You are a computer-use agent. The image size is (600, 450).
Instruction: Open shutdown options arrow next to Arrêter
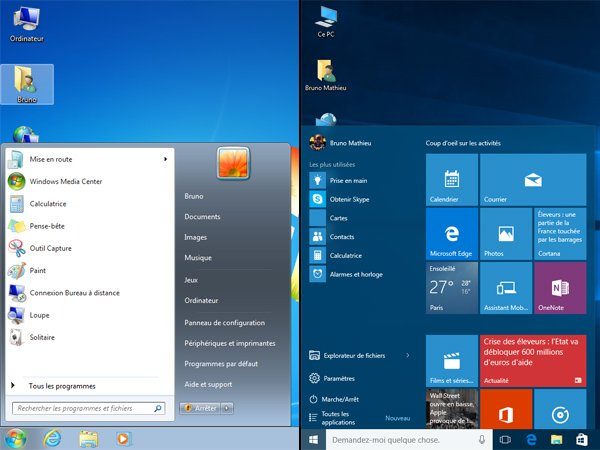pyautogui.click(x=227, y=408)
